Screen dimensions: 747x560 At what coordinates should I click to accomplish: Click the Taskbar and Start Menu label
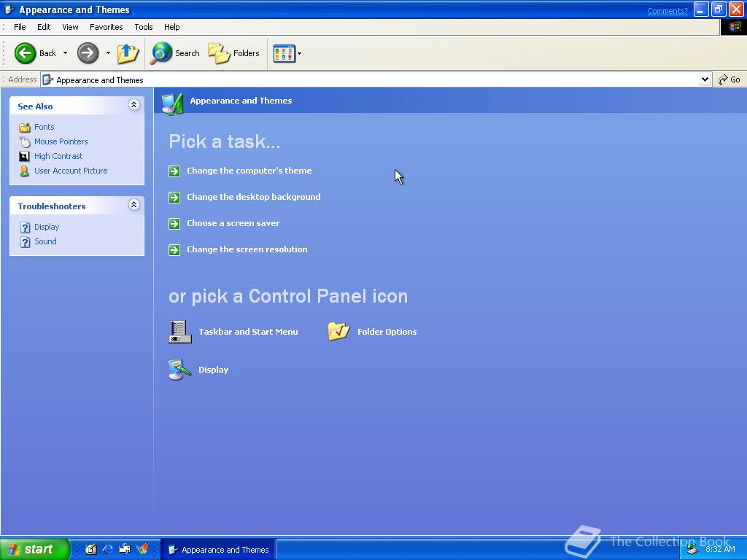(248, 332)
